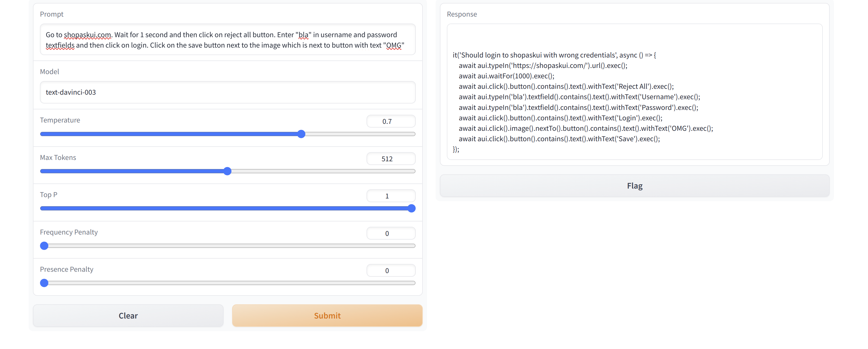Image resolution: width=868 pixels, height=349 pixels.
Task: Select the Model field showing text-davinci-003
Action: [228, 92]
